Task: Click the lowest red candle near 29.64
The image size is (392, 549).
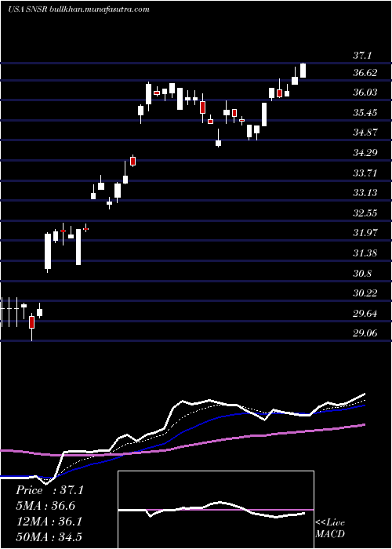Action: tap(32, 322)
